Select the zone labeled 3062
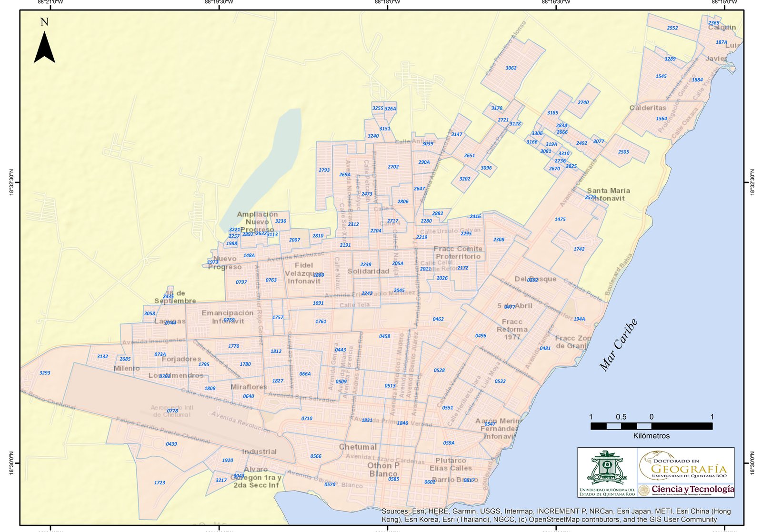 tap(511, 68)
